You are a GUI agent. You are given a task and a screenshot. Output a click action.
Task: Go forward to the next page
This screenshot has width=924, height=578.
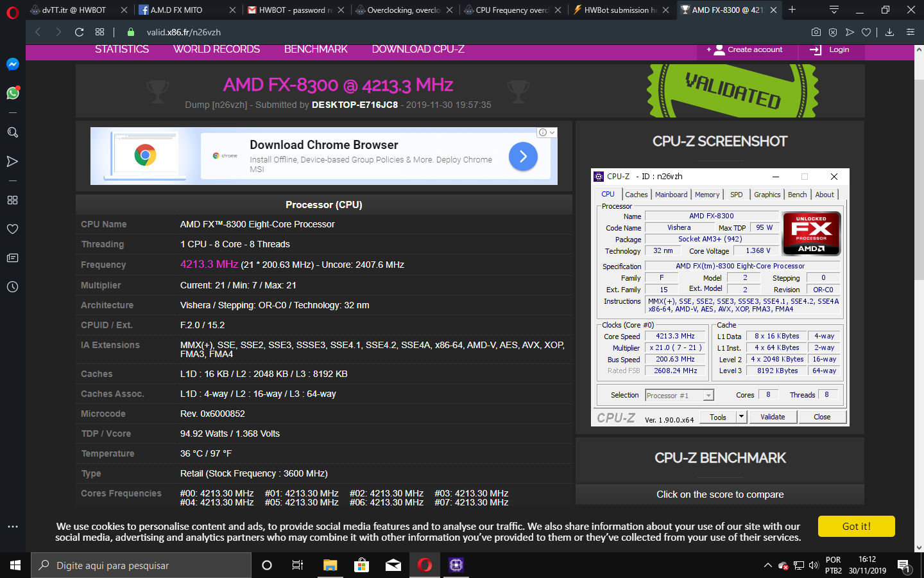pyautogui.click(x=58, y=32)
